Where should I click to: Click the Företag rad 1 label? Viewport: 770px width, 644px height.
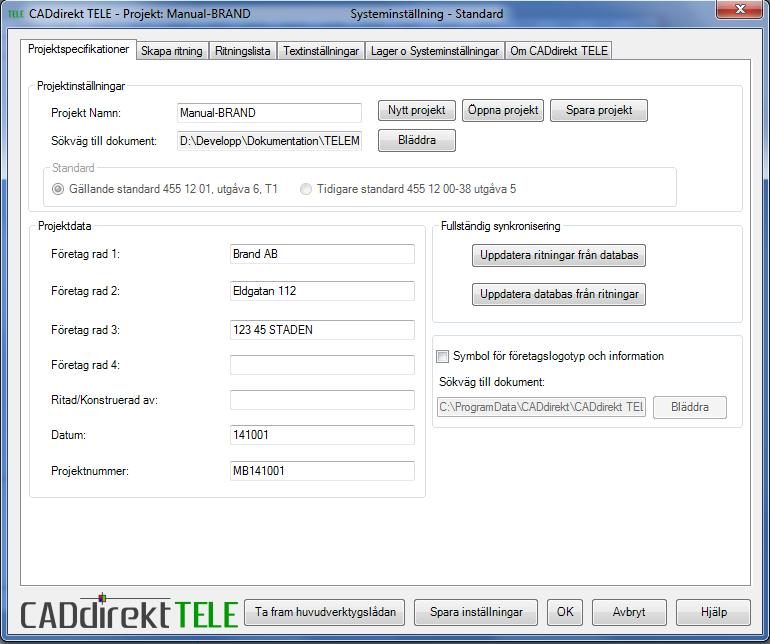(x=85, y=254)
